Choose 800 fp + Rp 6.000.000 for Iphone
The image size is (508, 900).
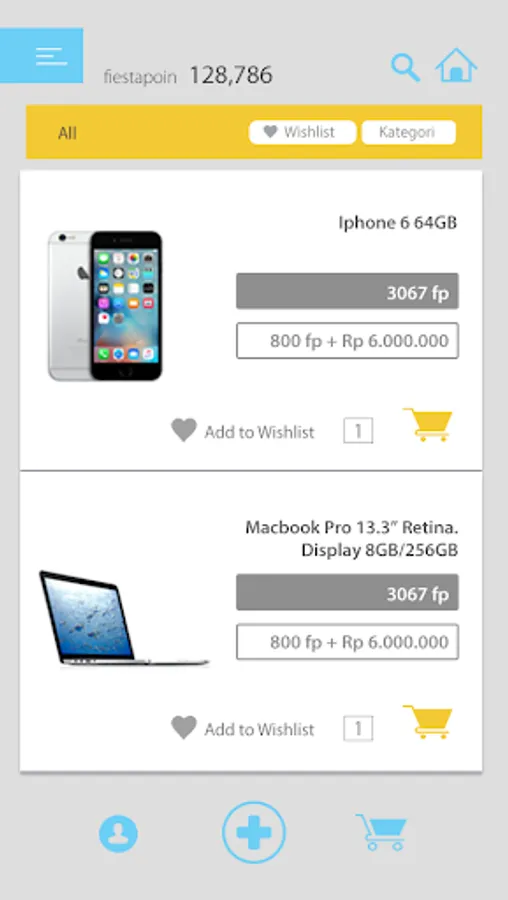pos(347,340)
